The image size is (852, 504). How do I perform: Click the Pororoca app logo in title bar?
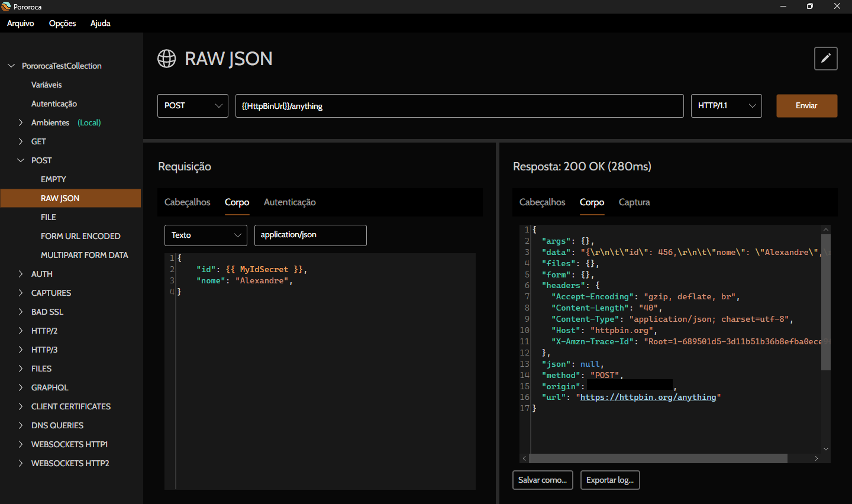7,7
